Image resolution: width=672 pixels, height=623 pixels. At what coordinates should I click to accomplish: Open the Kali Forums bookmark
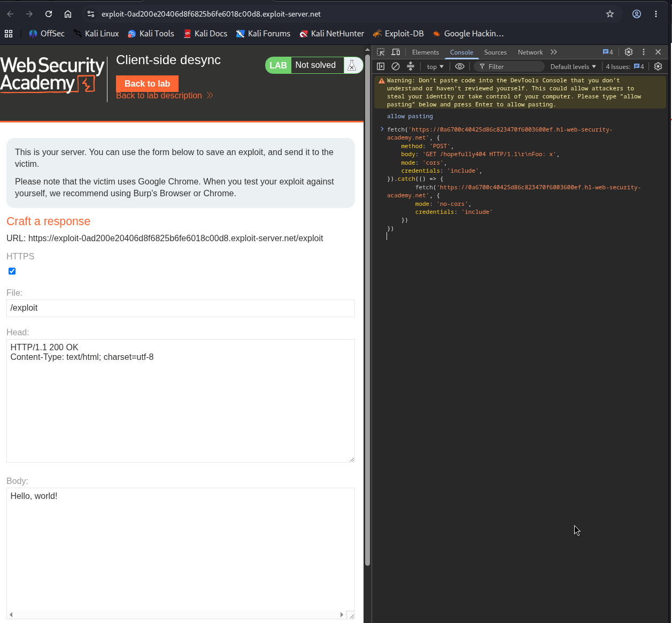[x=263, y=34]
